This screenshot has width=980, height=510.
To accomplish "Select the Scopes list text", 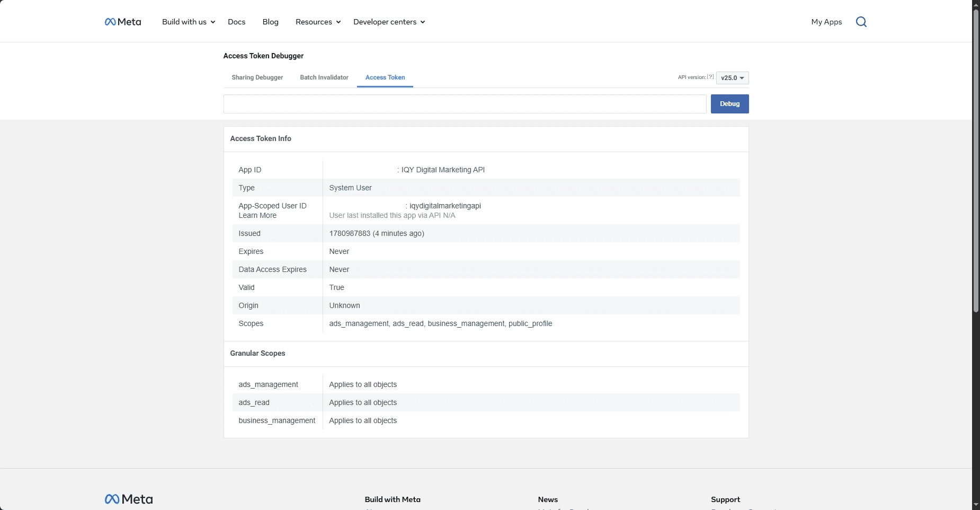I will pyautogui.click(x=441, y=323).
